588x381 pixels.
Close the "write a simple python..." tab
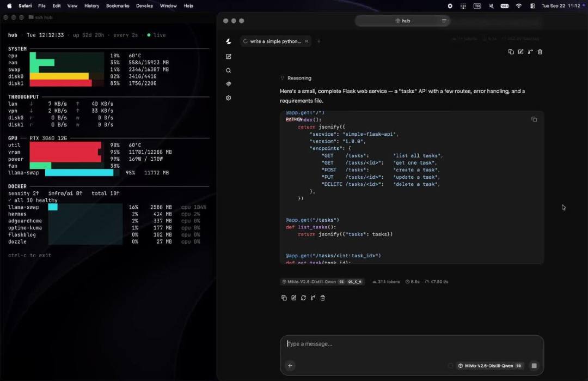point(307,41)
